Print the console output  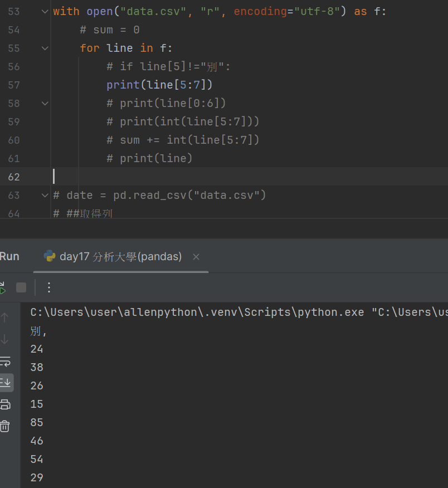point(5,404)
